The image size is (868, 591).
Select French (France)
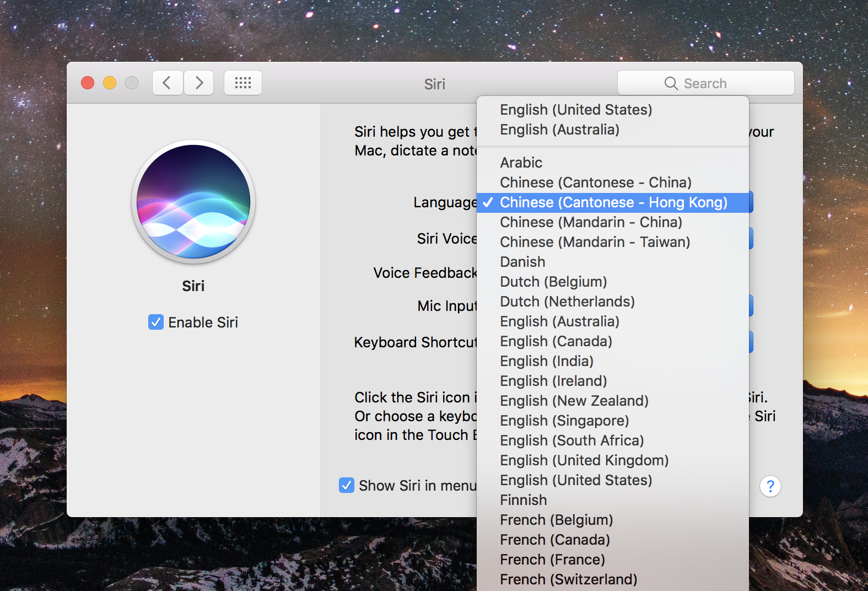(613, 560)
